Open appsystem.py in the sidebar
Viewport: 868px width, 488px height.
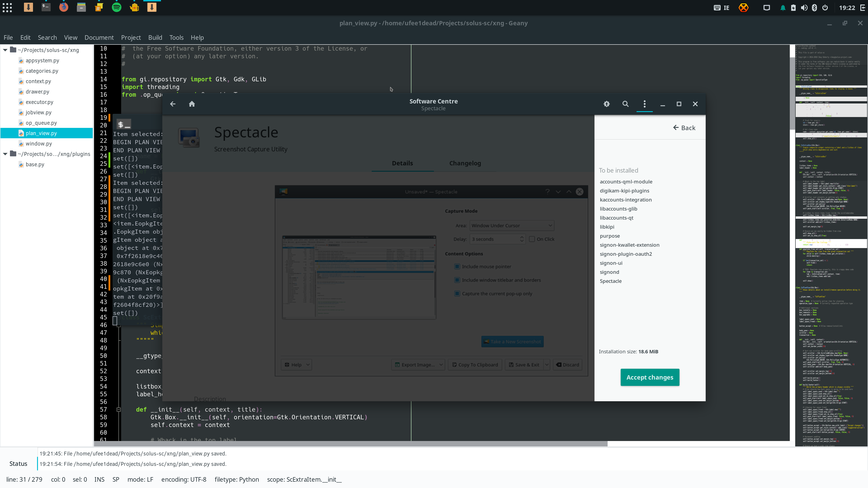[x=42, y=60]
